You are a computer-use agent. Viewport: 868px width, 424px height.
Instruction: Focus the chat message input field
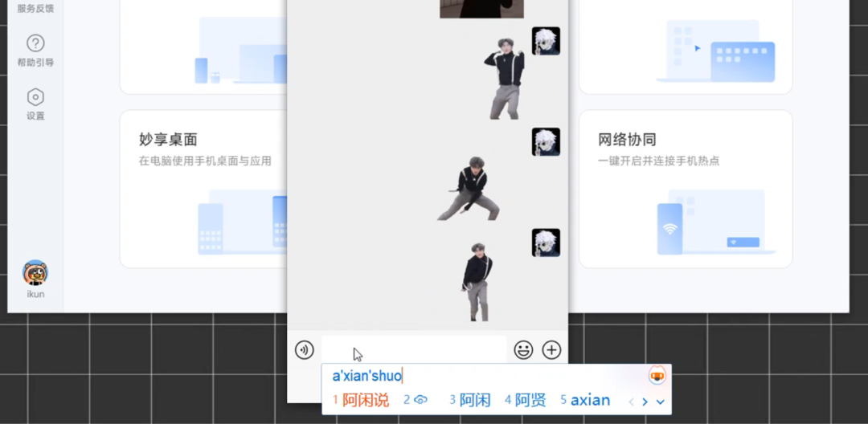pyautogui.click(x=414, y=350)
